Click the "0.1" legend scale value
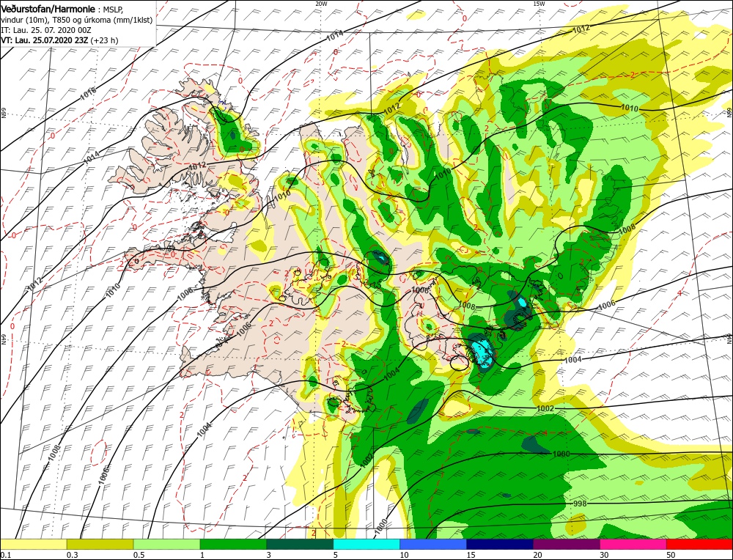 tap(6, 554)
